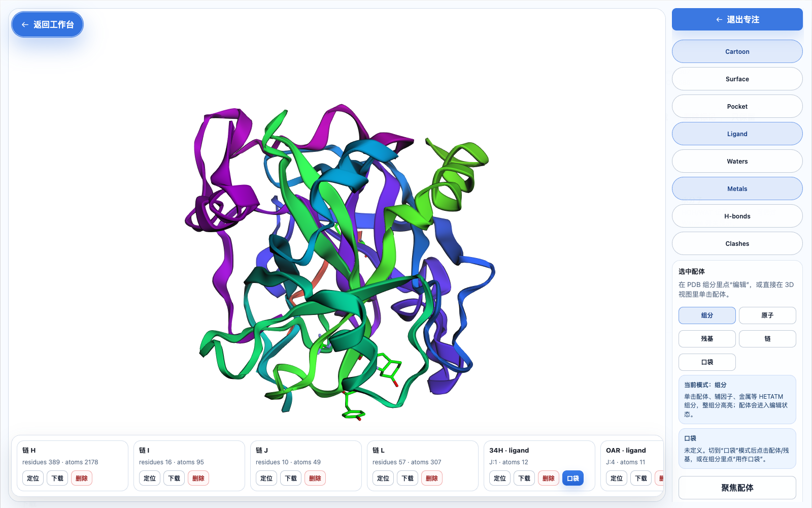Locate chain I with 定位
Image resolution: width=812 pixels, height=508 pixels.
(x=150, y=478)
